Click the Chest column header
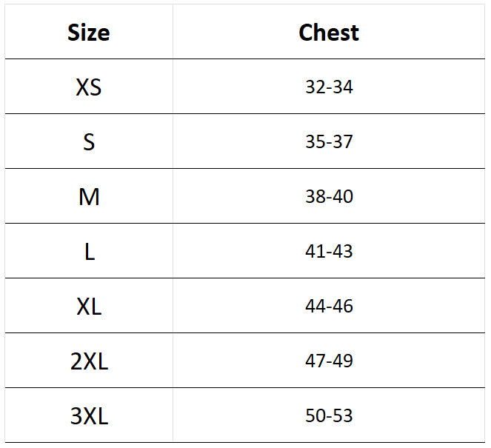Viewport: 491px width, 448px height. tap(329, 33)
